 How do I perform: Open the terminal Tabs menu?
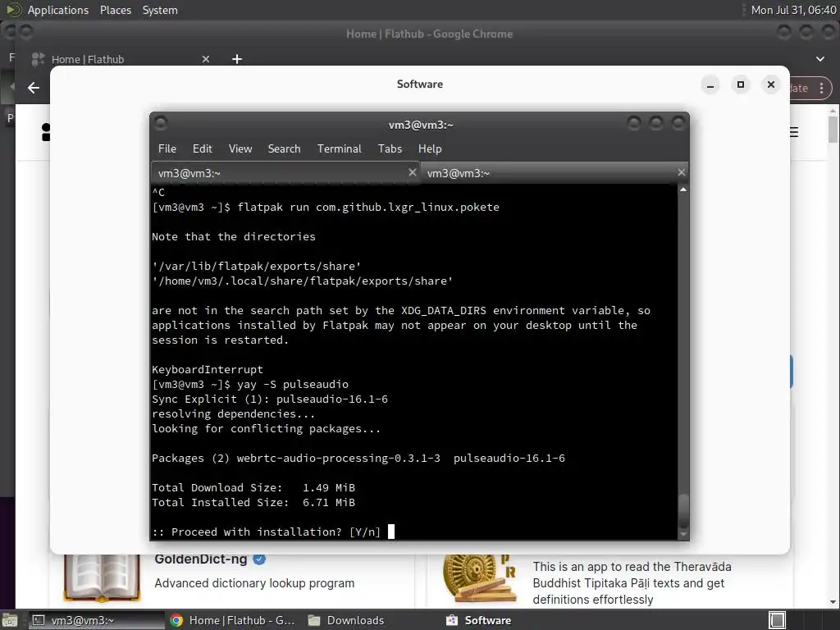point(390,149)
